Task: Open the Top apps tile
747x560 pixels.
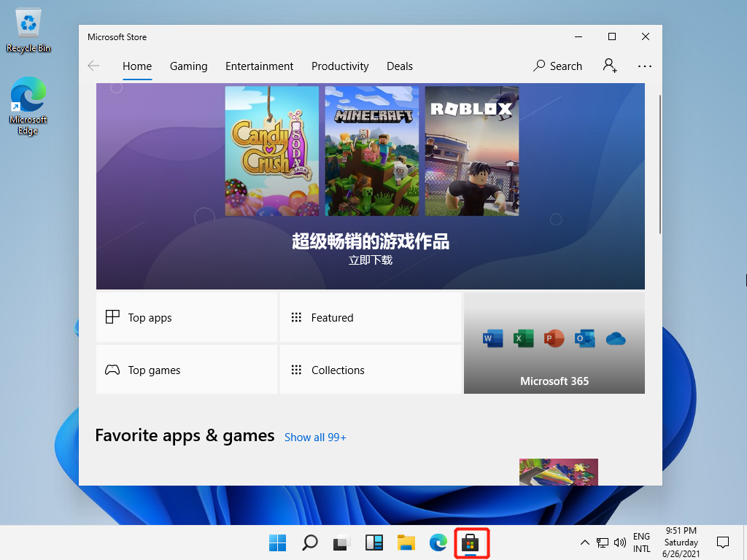Action: (187, 317)
